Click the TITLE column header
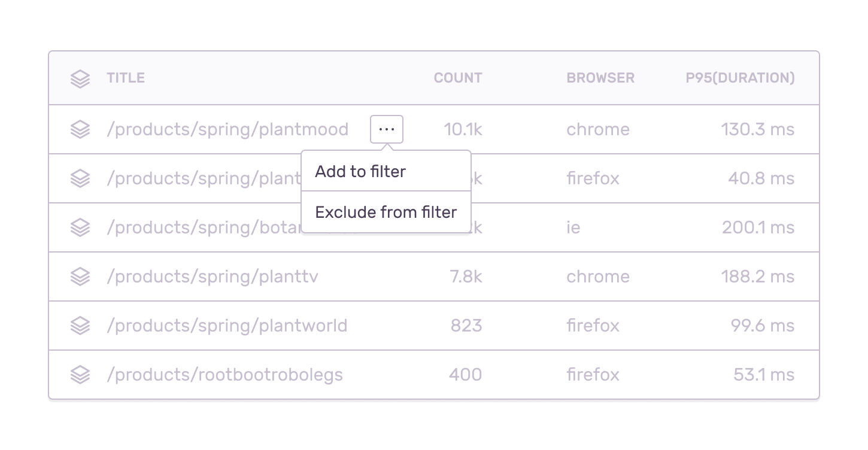Image resolution: width=868 pixels, height=450 pixels. (x=126, y=78)
